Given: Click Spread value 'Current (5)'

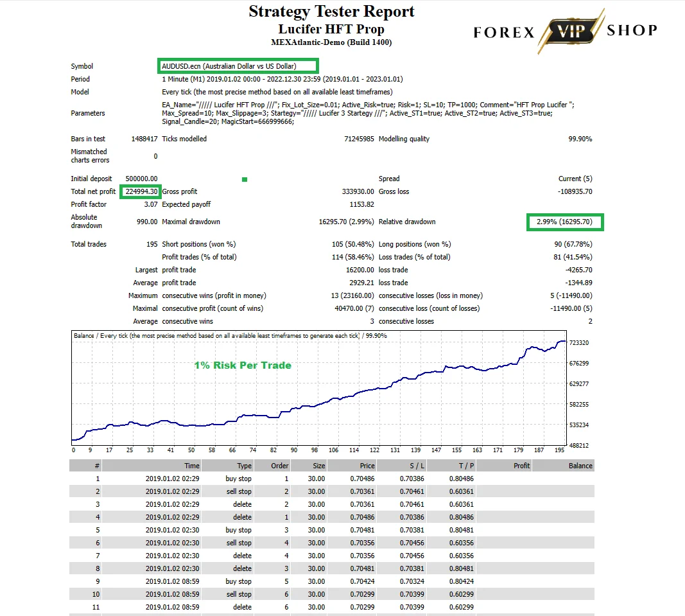Looking at the screenshot, I should pyautogui.click(x=575, y=179).
